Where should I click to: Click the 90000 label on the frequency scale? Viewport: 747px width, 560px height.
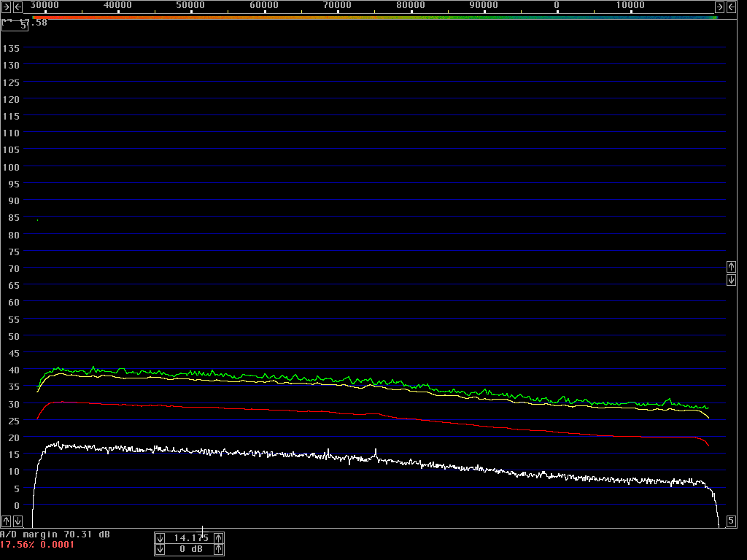point(484,5)
